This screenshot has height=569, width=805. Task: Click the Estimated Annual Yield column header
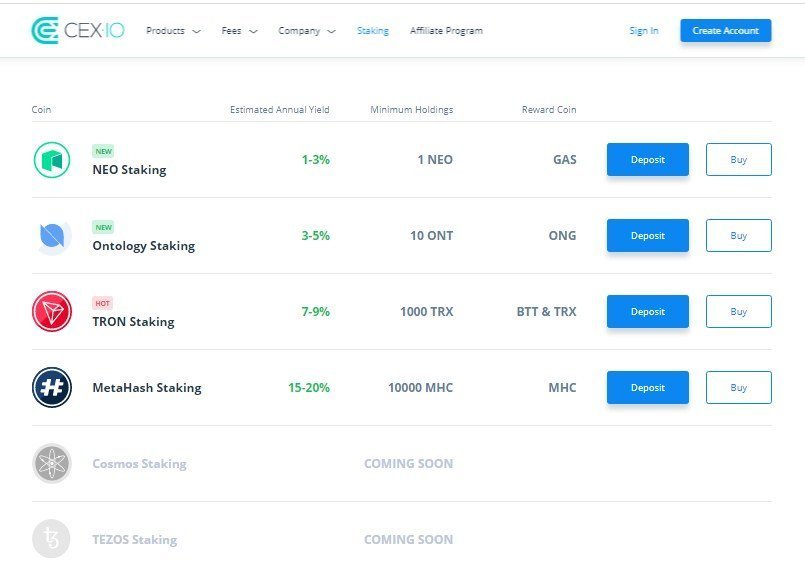pyautogui.click(x=280, y=109)
